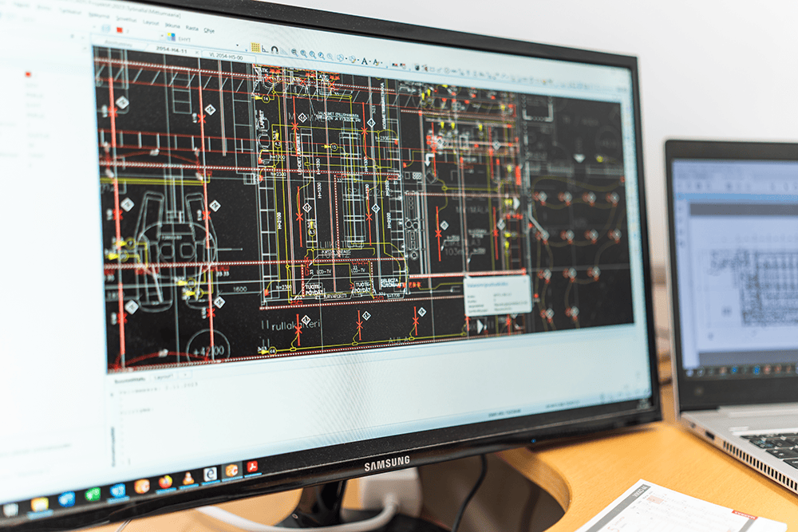
Task: Toggle the magnet object snap icon
Action: pos(275,49)
